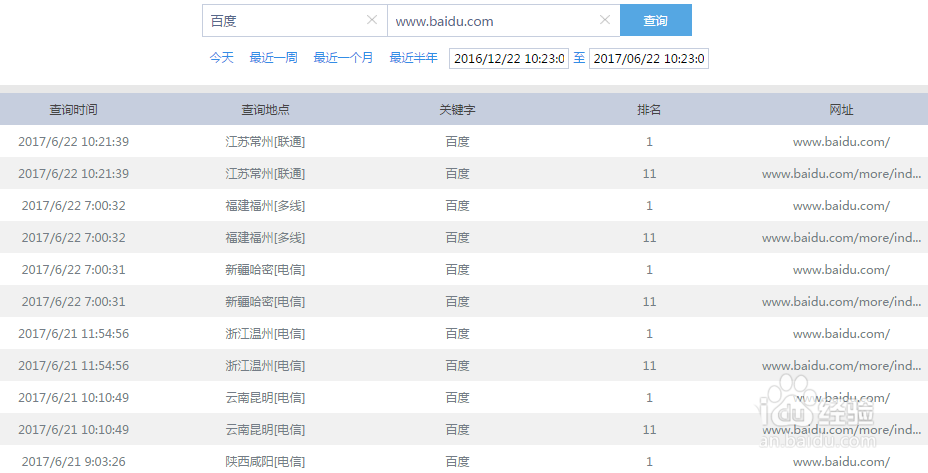Open www.baidu.com/ link in first row
928x473 pixels.
[x=841, y=142]
